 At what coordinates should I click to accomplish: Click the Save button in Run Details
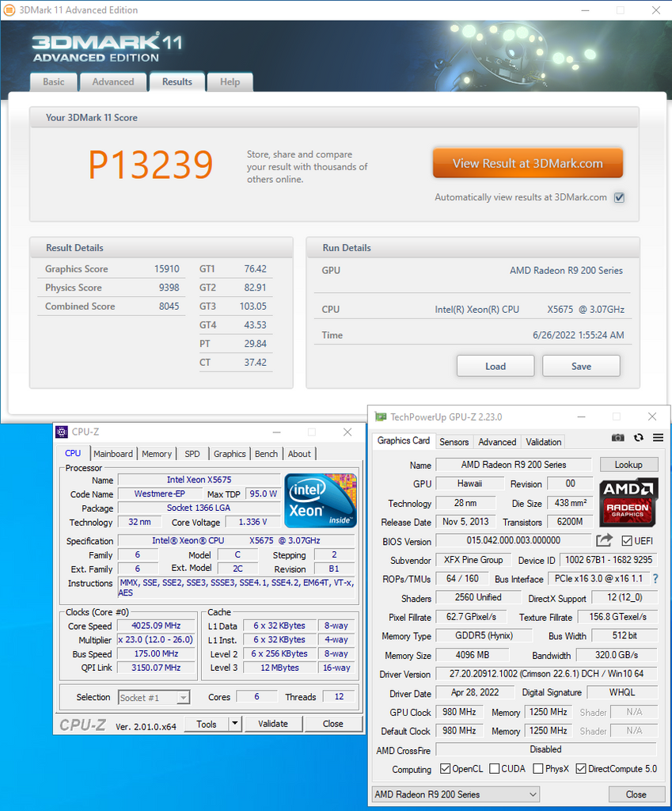[581, 366]
